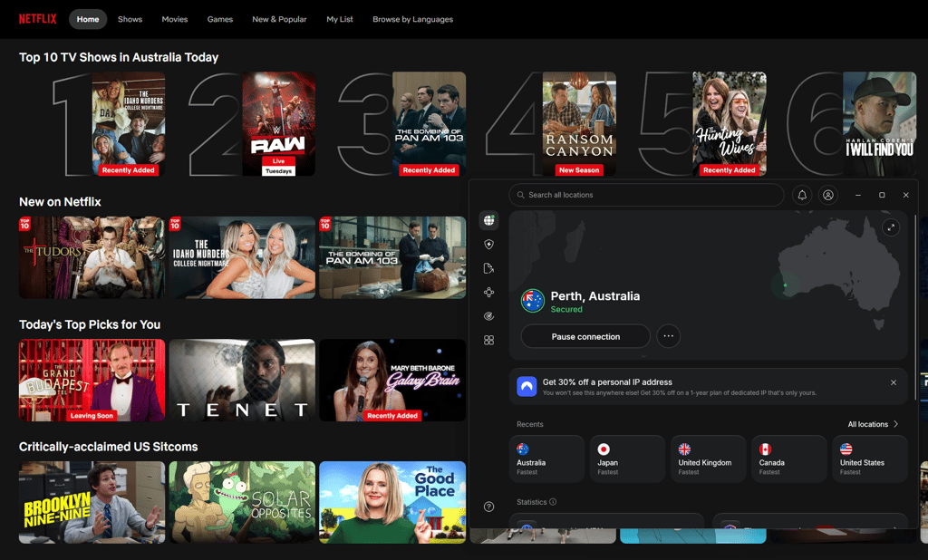Image resolution: width=928 pixels, height=560 pixels.
Task: Open I Will Find You poster
Action: (879, 124)
